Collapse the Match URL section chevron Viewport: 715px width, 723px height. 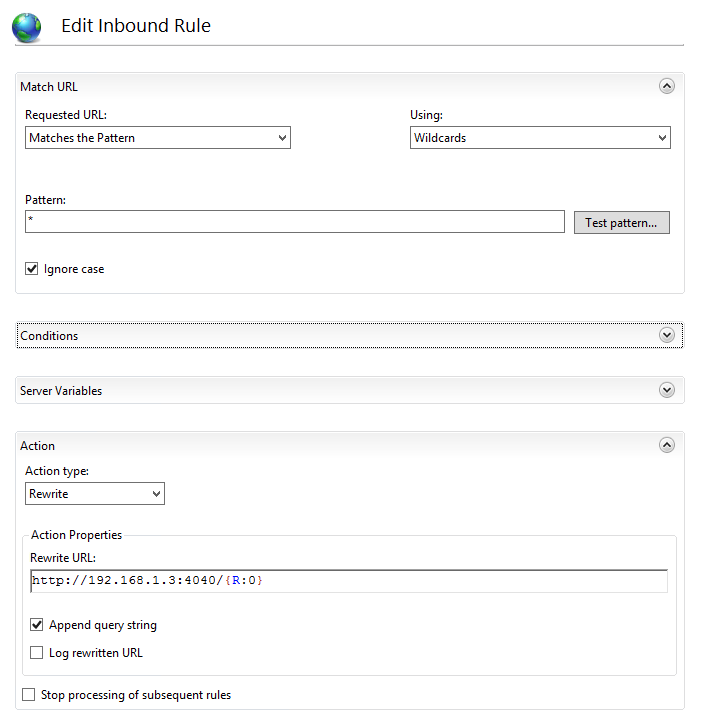point(667,86)
